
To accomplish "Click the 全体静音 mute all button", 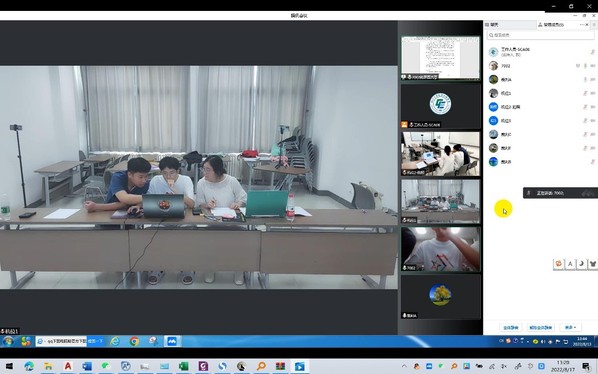I will coord(511,327).
